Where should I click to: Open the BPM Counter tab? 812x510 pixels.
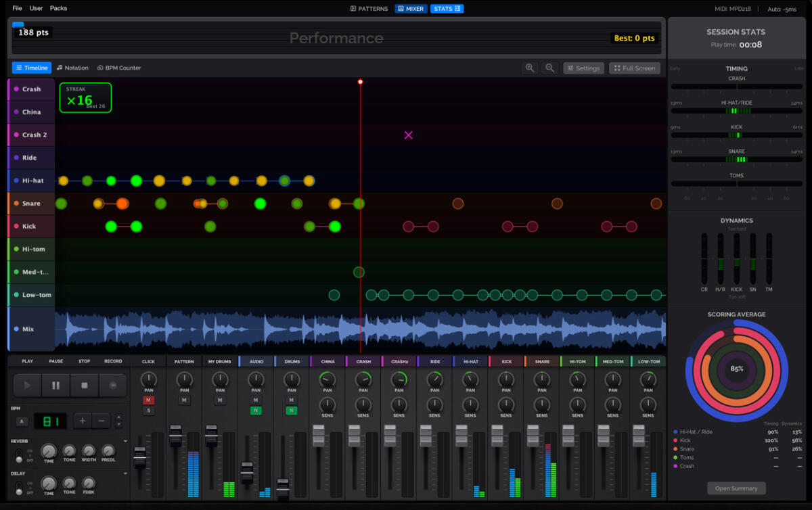[x=119, y=68]
